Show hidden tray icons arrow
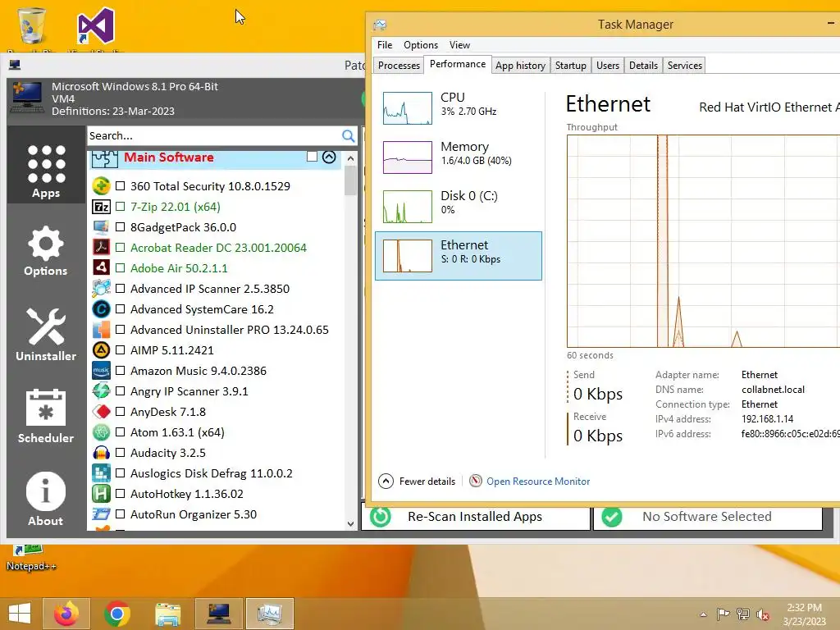 tap(703, 614)
